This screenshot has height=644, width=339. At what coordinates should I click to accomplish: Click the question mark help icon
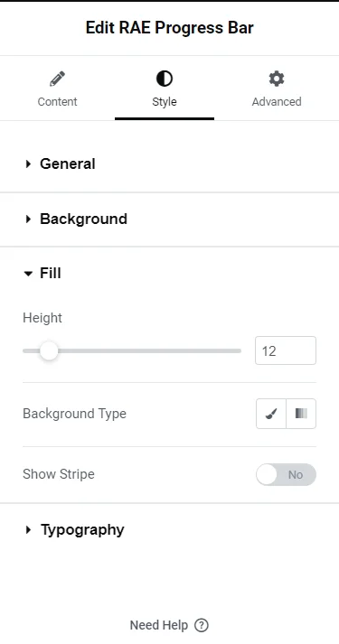[202, 626]
